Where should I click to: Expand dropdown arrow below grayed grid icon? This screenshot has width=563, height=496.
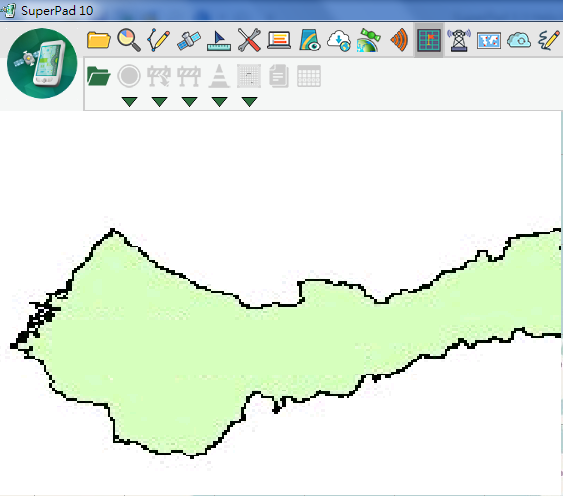click(x=249, y=102)
